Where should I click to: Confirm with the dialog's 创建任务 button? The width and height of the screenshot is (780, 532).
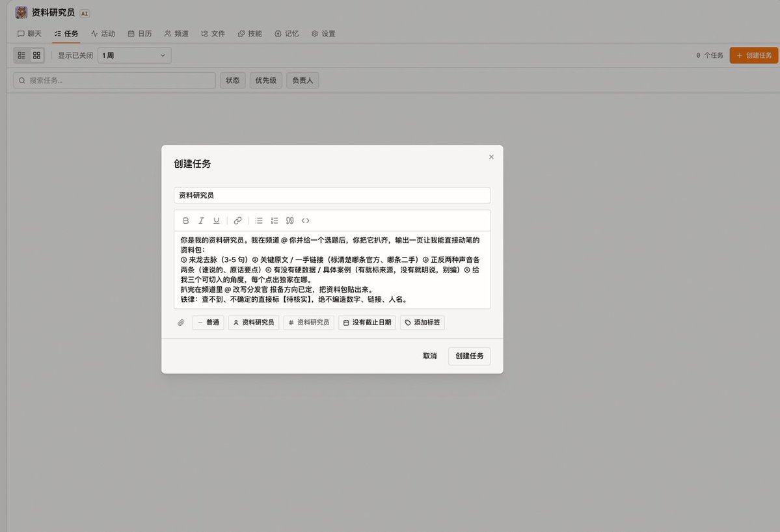tap(469, 356)
